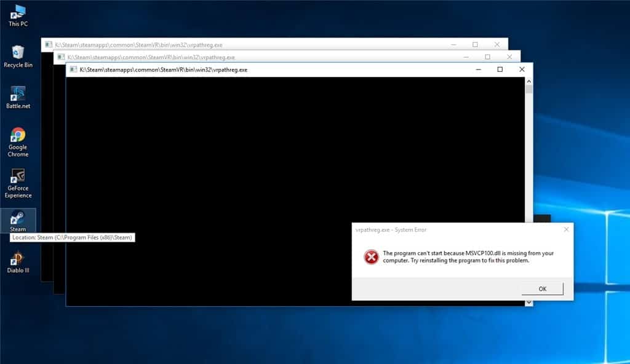The height and width of the screenshot is (364, 630).
Task: Select the Recycle Bin desktop icon
Action: pyautogui.click(x=18, y=57)
